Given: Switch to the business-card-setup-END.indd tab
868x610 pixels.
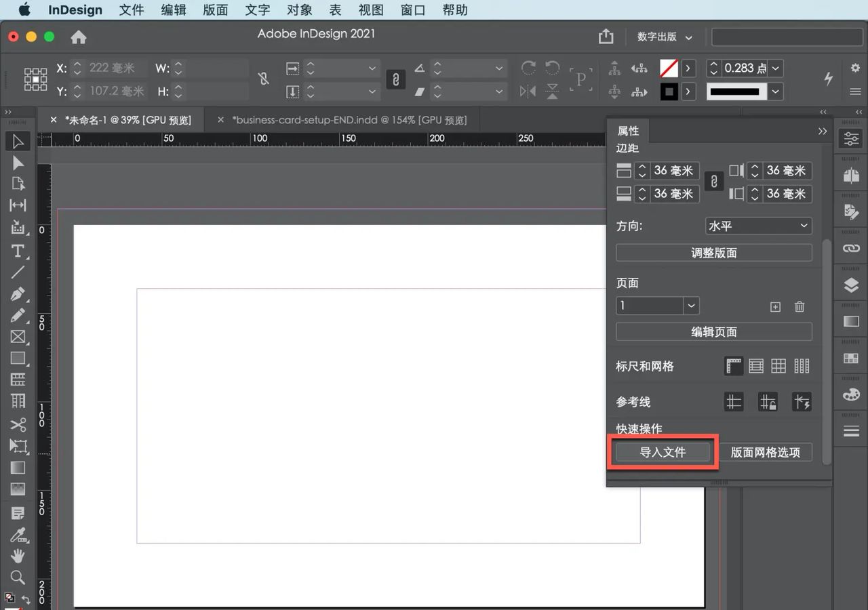Looking at the screenshot, I should (350, 119).
